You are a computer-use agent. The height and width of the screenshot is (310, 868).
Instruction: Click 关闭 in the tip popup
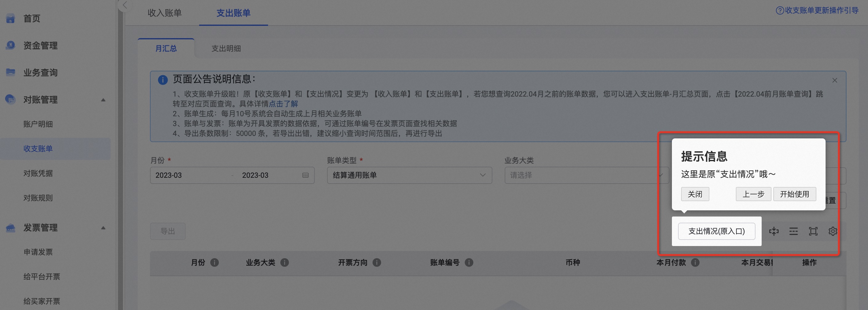(695, 194)
